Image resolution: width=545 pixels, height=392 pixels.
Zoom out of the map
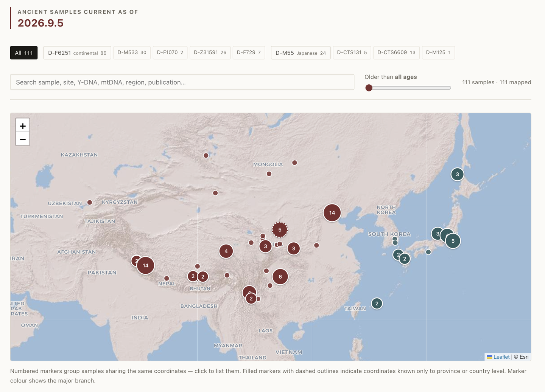click(x=23, y=139)
